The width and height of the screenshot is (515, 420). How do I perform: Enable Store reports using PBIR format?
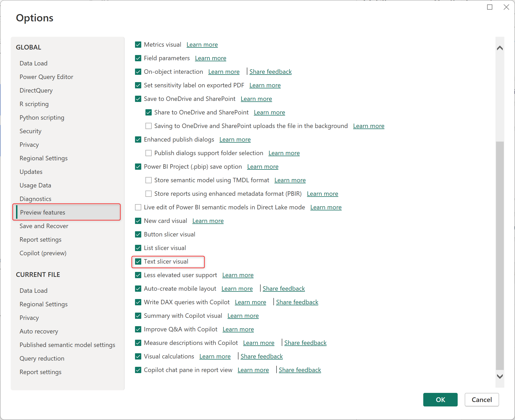[x=149, y=194]
